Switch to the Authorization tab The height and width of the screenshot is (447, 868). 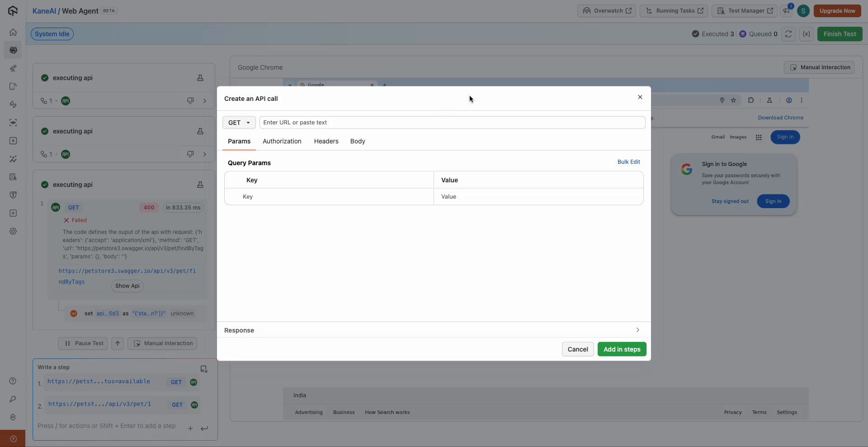282,142
